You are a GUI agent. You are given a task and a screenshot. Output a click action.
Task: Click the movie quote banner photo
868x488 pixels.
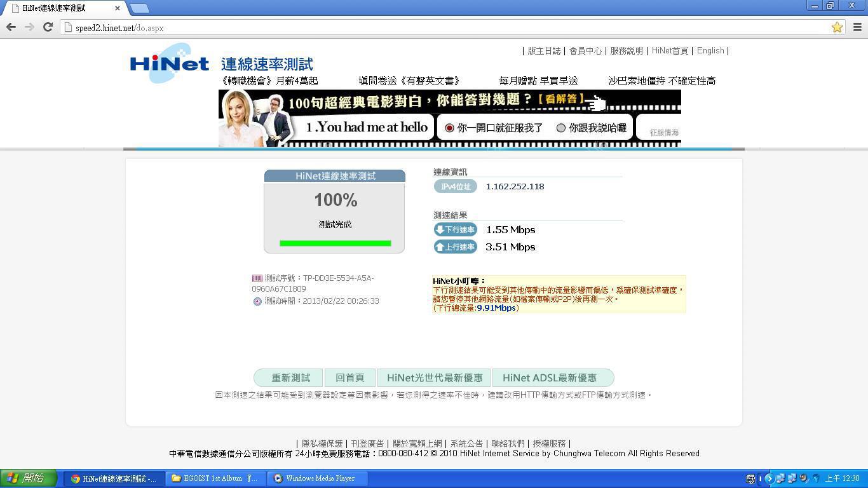[x=255, y=118]
